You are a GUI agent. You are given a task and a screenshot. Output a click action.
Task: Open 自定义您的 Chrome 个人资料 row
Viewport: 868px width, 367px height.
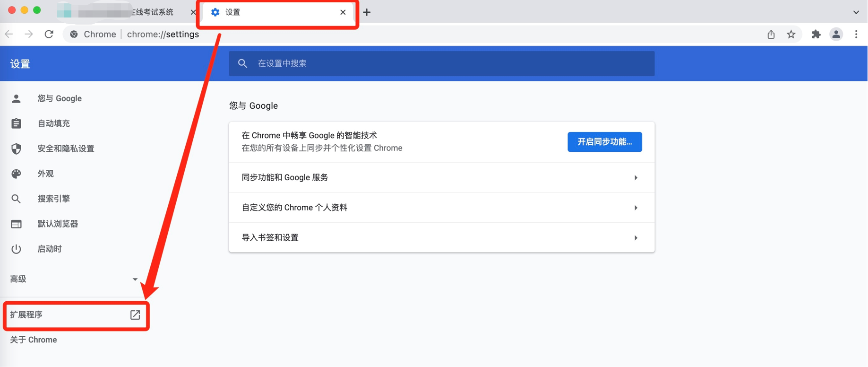(x=442, y=208)
